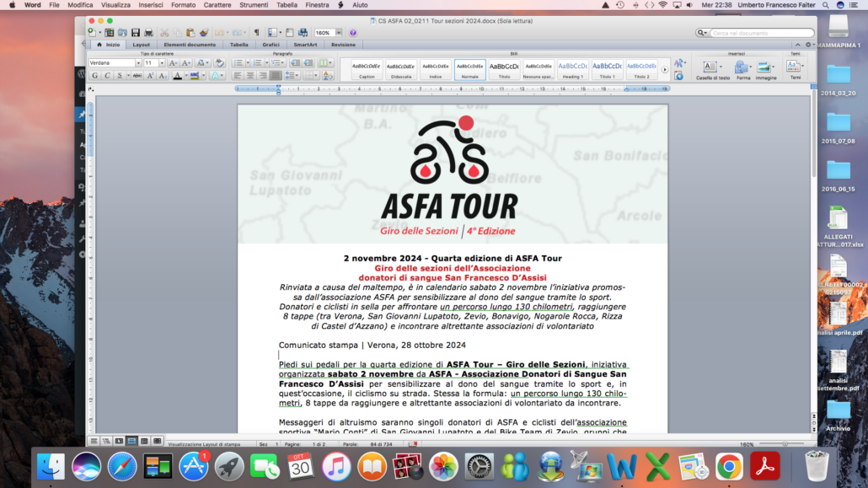Apply the Titolo style
The height and width of the screenshot is (488, 868).
coord(504,70)
